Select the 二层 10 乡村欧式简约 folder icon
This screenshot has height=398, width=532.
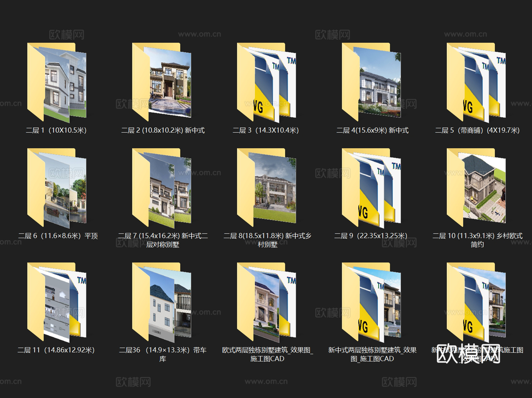(x=476, y=188)
